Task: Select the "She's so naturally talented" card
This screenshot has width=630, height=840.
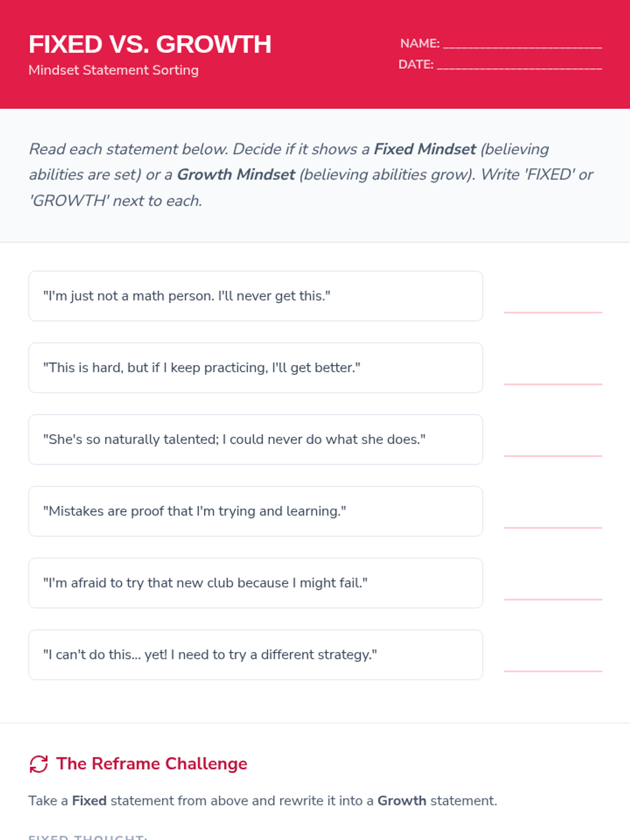Action: coord(256,439)
